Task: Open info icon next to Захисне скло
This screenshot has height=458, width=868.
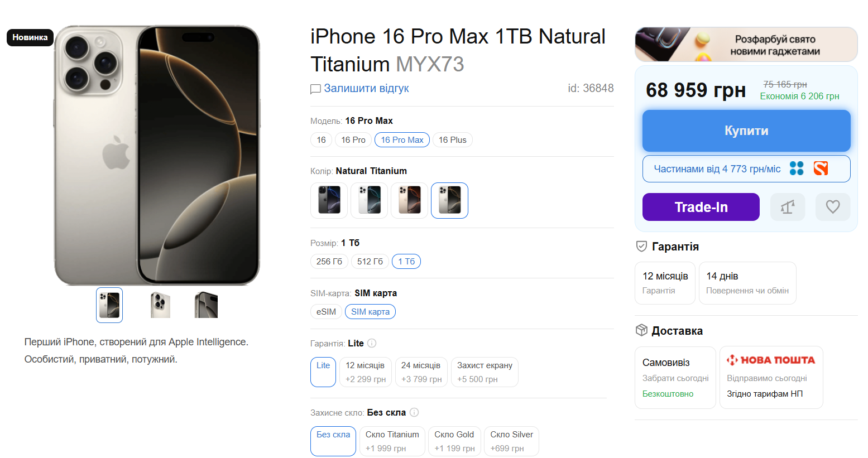Action: pyautogui.click(x=414, y=412)
